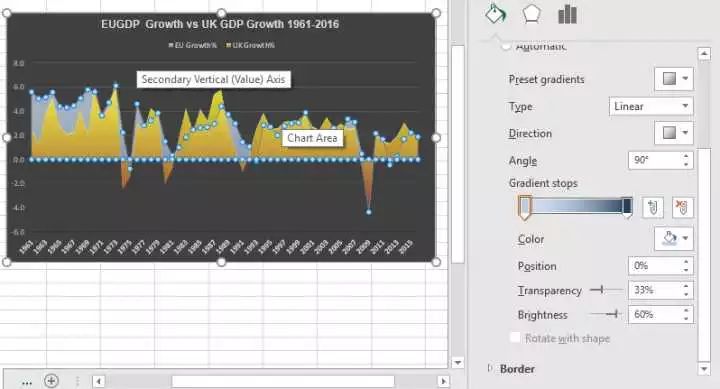Open the gradient Type dropdown showing Linear
The image size is (720, 389).
[x=651, y=106]
